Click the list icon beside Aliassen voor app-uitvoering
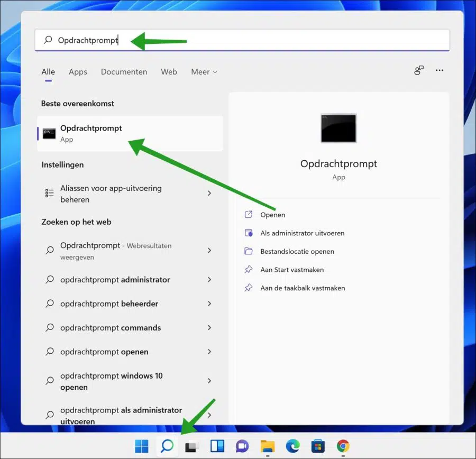The width and height of the screenshot is (476, 459). click(50, 193)
